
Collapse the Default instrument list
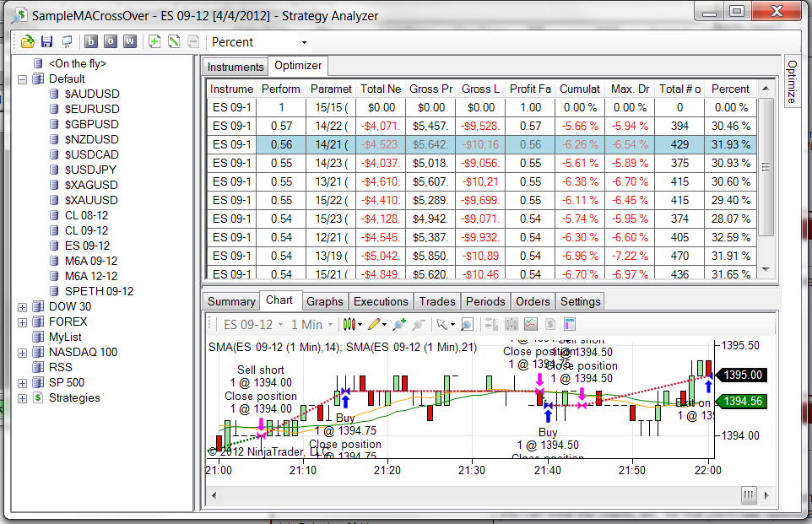tap(22, 79)
